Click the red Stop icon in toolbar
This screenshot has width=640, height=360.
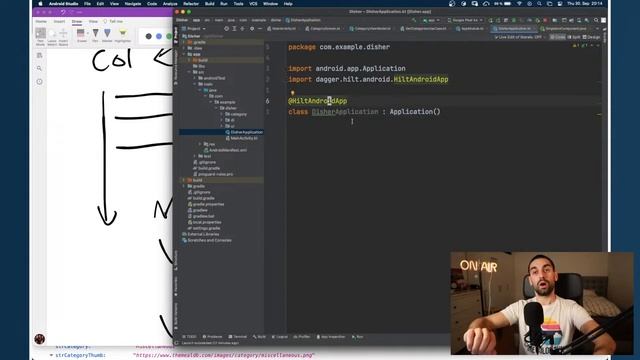click(545, 20)
